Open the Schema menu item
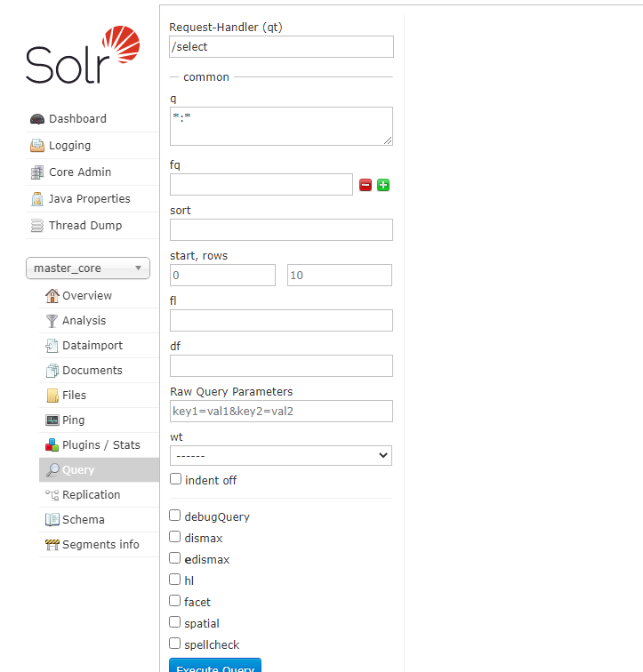Screen dimensions: 643x672 83,520
